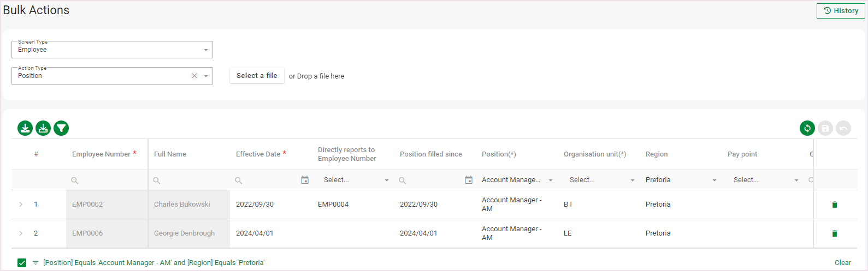Click the first green download icon

click(x=25, y=128)
